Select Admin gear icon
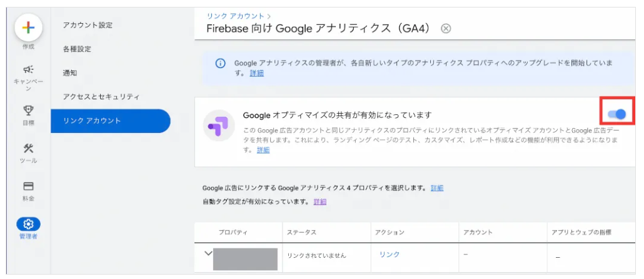 click(28, 223)
